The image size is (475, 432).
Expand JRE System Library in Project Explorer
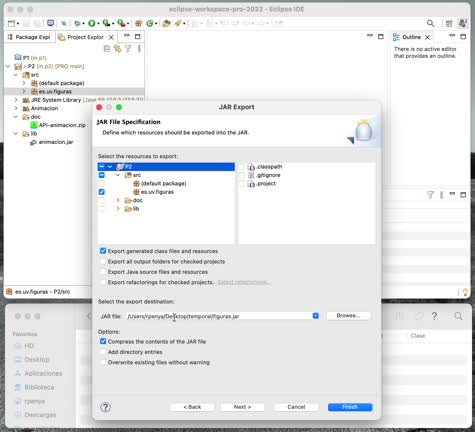[x=16, y=100]
